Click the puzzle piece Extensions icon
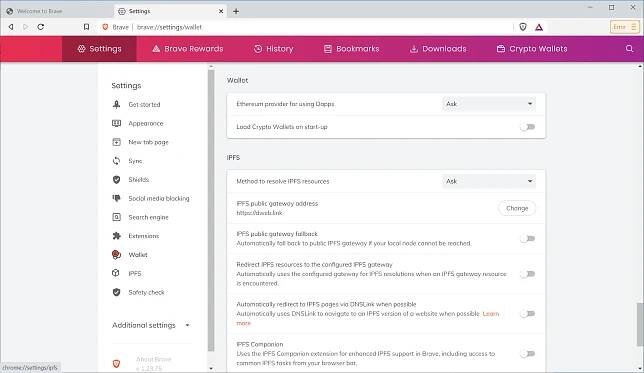 pos(117,236)
